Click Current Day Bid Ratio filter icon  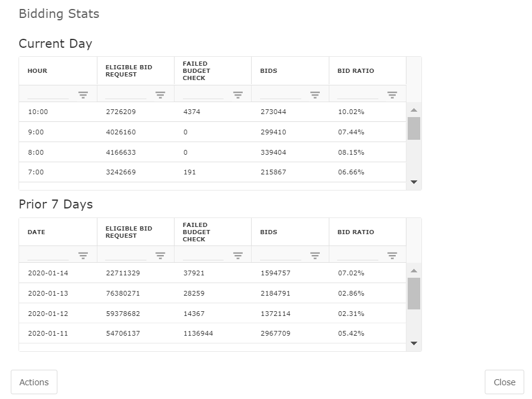pos(392,94)
